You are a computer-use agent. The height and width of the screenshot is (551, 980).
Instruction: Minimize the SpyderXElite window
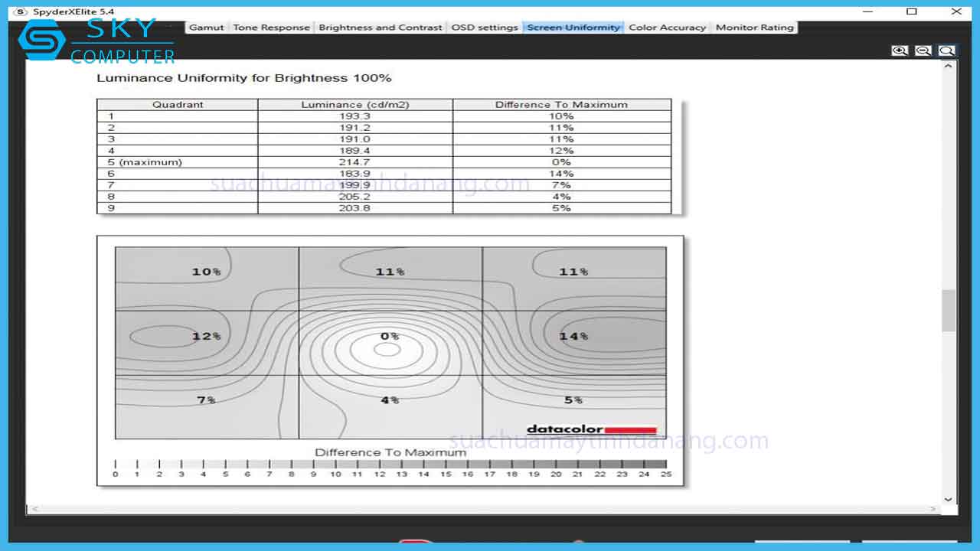click(x=867, y=11)
